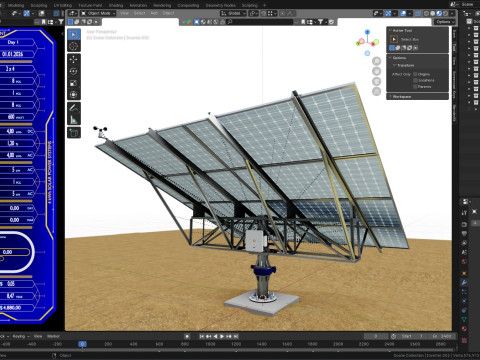The image size is (480, 360).
Task: Switch to the Shading workspace tab
Action: point(116,5)
